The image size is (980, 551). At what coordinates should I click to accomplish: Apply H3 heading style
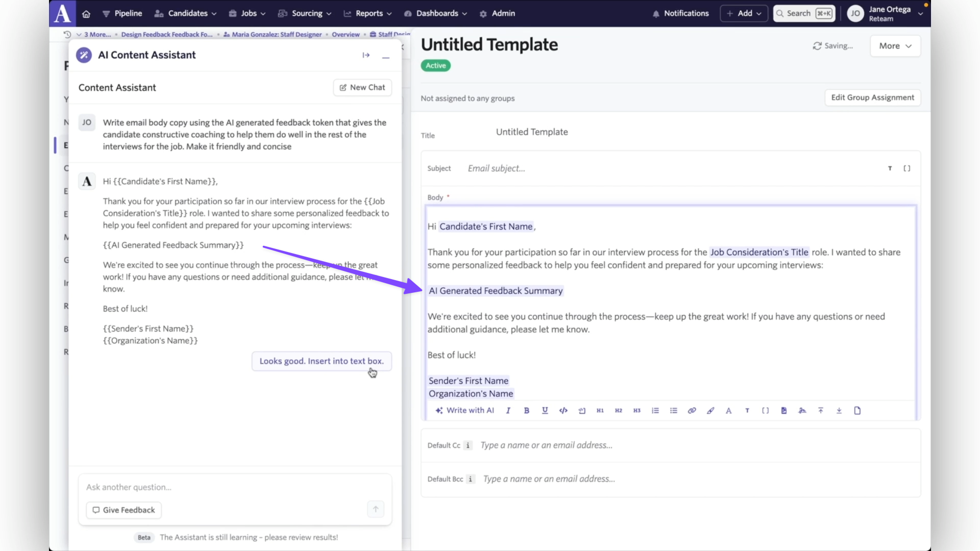tap(637, 410)
